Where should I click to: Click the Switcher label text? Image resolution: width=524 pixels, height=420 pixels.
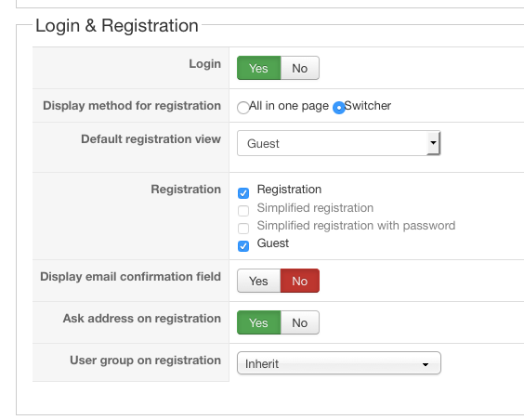[368, 106]
